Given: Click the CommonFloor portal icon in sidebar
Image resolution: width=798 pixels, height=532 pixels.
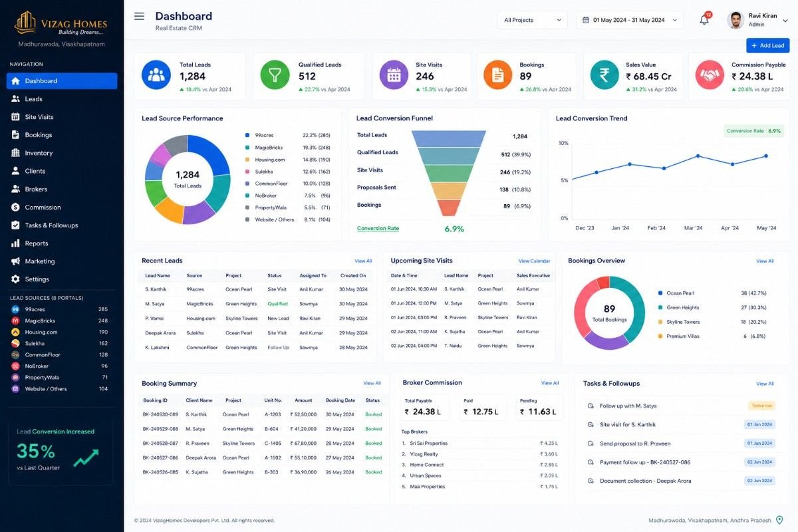Looking at the screenshot, I should coord(15,354).
